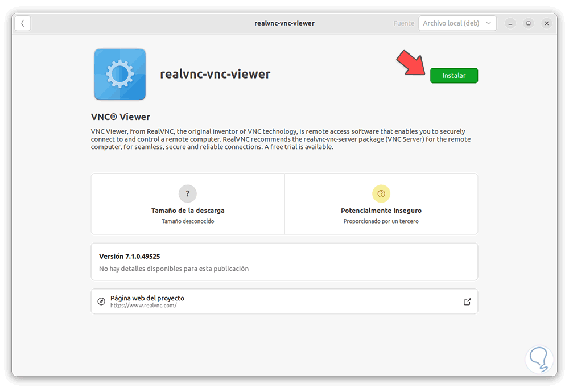The height and width of the screenshot is (392, 569).
Task: Minimize the software window
Action: (510, 23)
